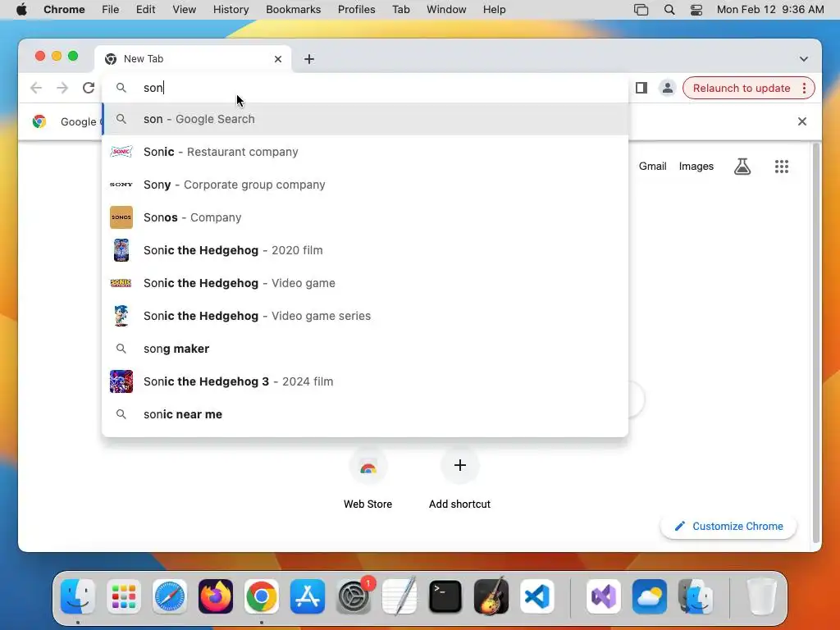Open Google apps grid icon
Screen dimensions: 840x630
pos(782,167)
